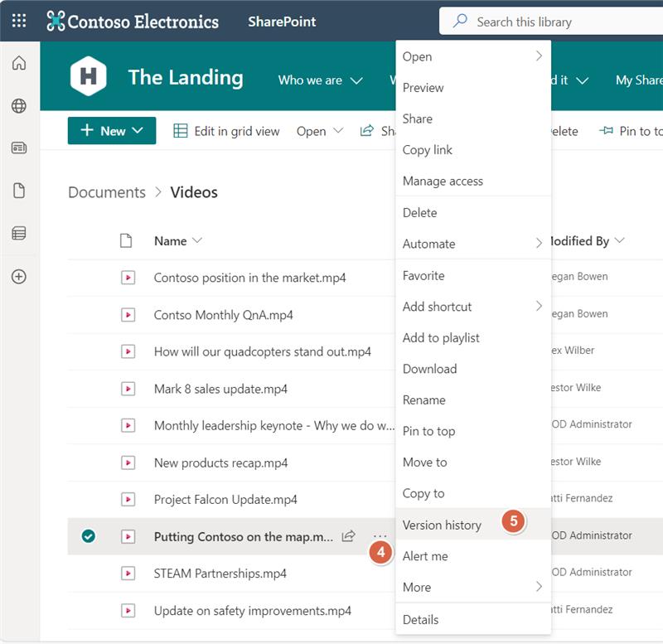Image resolution: width=663 pixels, height=644 pixels.
Task: Choose Share from the context menu
Action: coord(473,119)
